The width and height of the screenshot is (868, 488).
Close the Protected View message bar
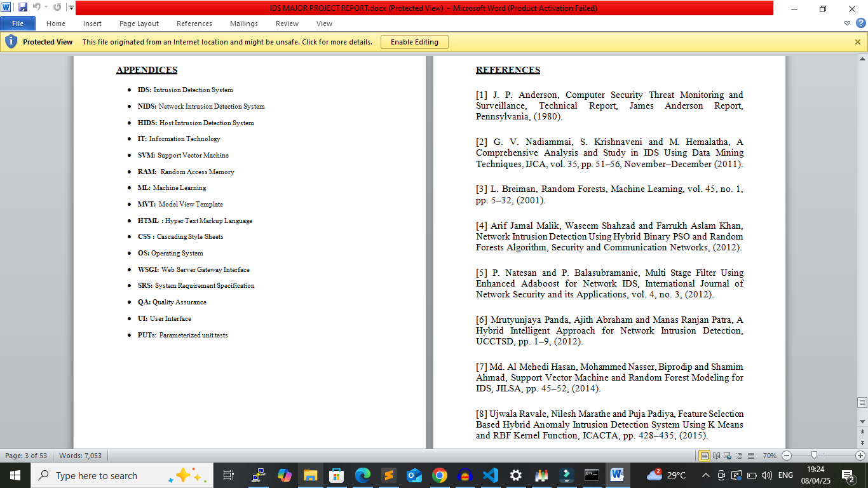(x=857, y=42)
